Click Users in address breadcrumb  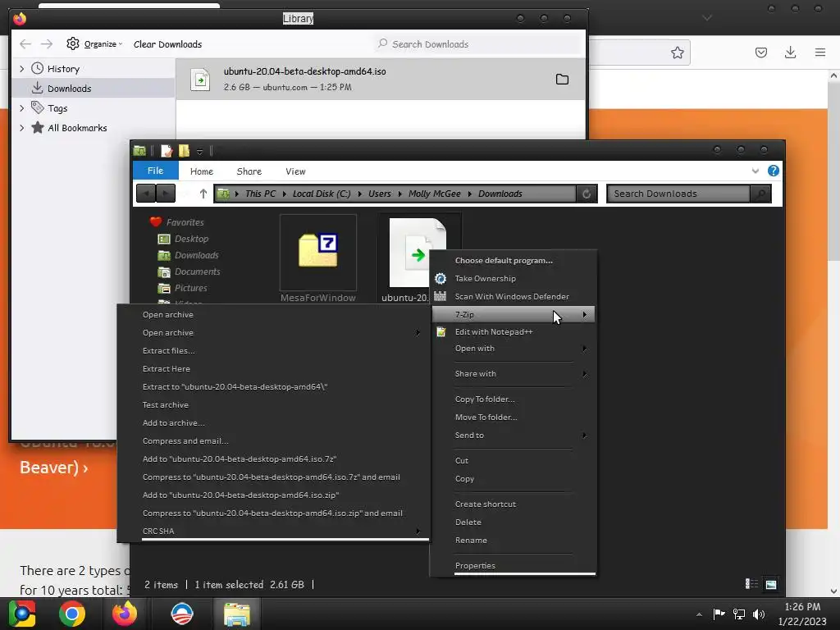click(379, 194)
